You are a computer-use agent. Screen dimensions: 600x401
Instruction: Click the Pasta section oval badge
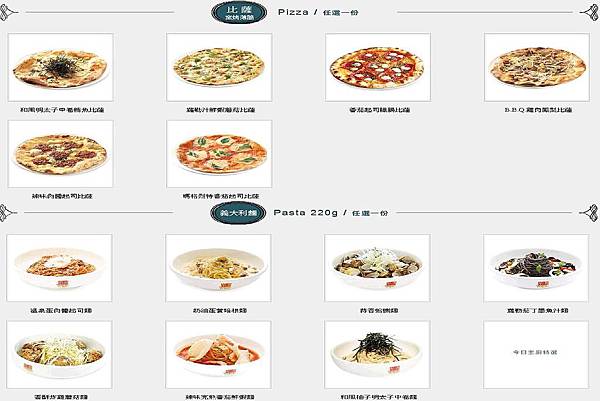238,213
